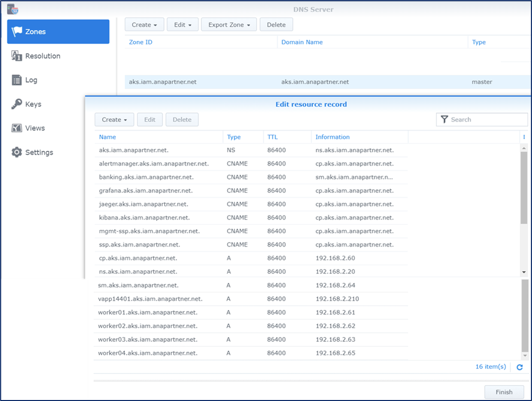Image resolution: width=532 pixels, height=401 pixels.
Task: Open Create dropdown in resource record dialog
Action: (x=114, y=120)
